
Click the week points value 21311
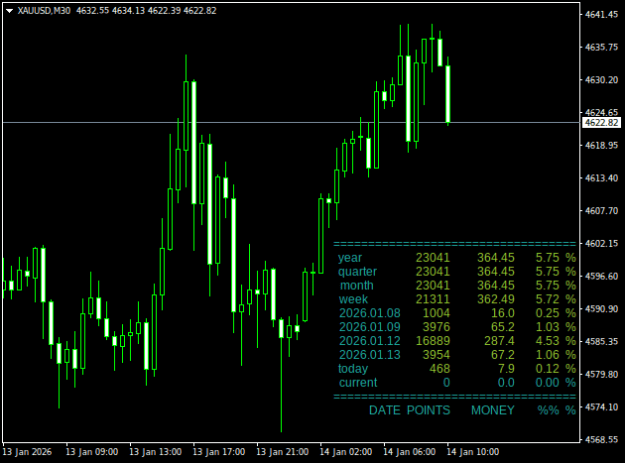[x=433, y=300]
